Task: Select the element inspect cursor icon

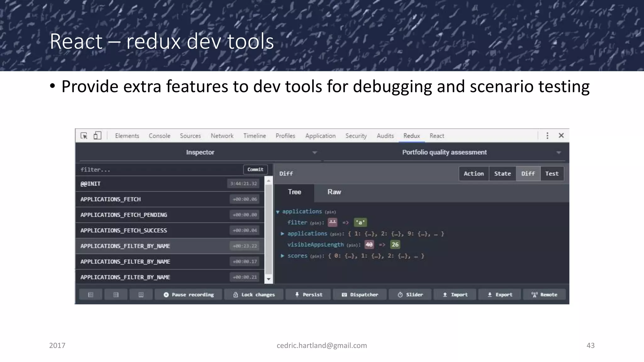Action: click(84, 135)
